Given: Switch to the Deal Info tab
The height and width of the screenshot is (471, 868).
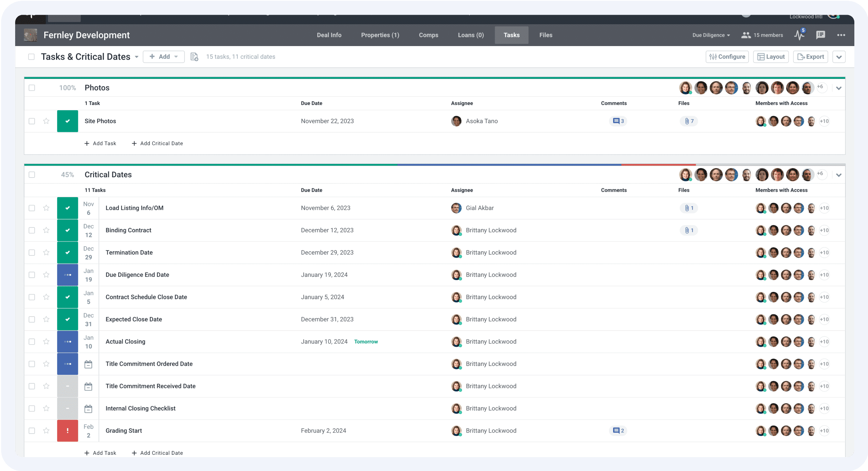Looking at the screenshot, I should pos(329,35).
